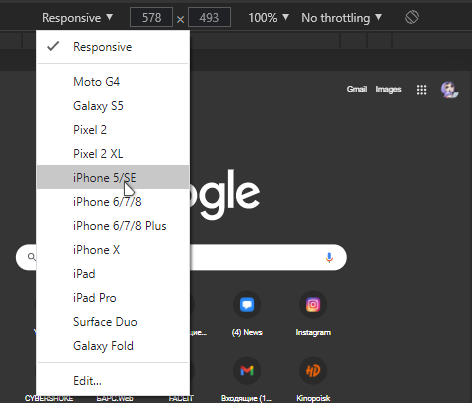Screen dimensions: 472x403
Task: Pick iPhone 6/7/8 Plus device
Action: coord(113,226)
